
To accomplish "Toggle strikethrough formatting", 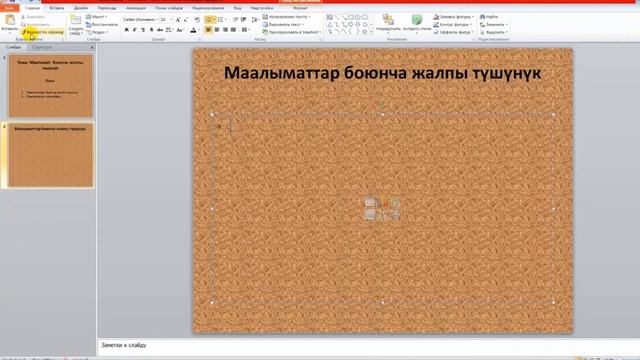I will [x=160, y=30].
